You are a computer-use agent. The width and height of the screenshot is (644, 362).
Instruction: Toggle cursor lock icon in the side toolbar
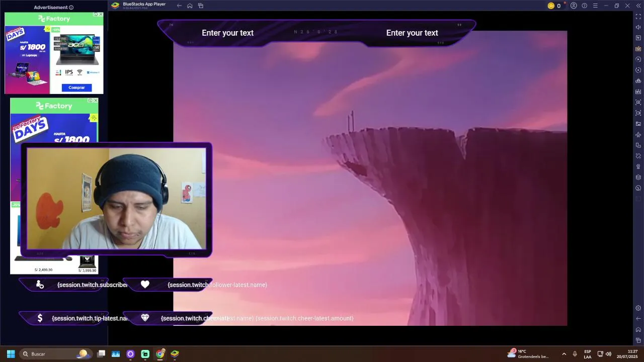tap(638, 38)
